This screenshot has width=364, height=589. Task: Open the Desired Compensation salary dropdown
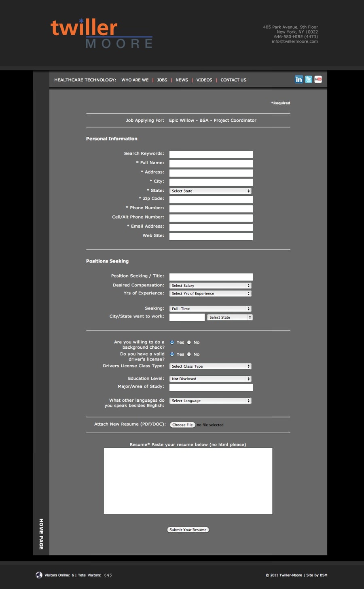point(210,286)
